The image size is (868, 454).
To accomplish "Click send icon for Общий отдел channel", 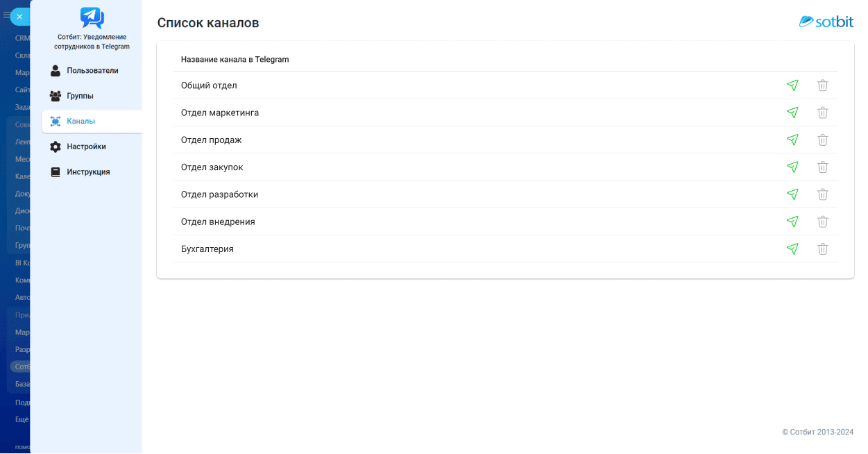I will tap(792, 85).
